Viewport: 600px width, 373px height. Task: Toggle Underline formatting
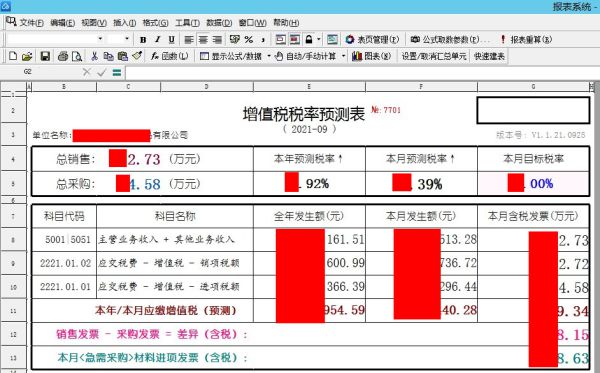(x=171, y=39)
